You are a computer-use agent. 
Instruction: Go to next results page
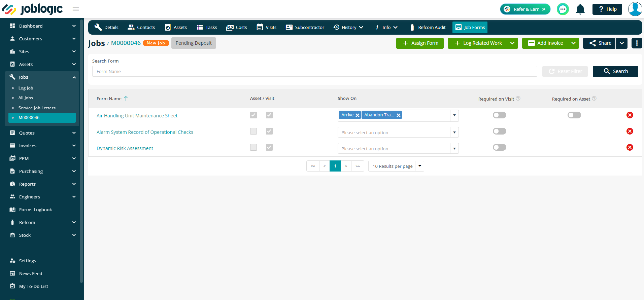click(x=346, y=166)
